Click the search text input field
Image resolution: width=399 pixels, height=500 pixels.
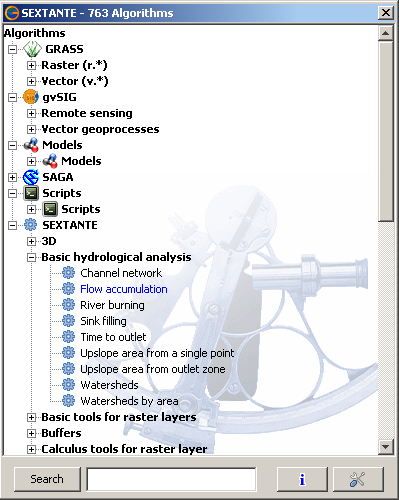(x=171, y=479)
